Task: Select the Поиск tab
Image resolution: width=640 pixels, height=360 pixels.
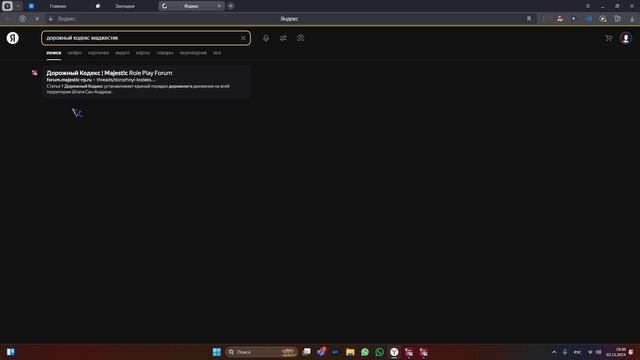Action: [53, 53]
